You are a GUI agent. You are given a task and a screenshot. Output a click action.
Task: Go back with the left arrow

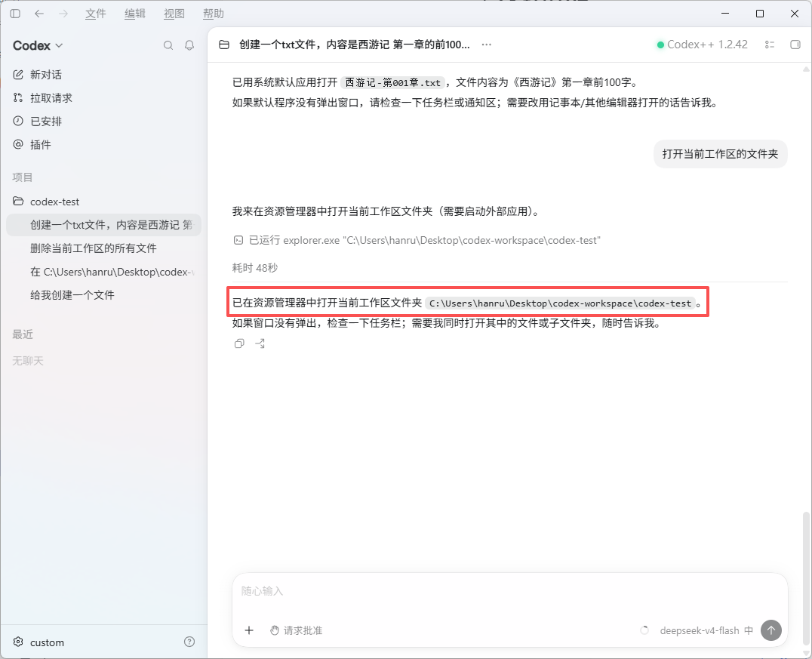(38, 14)
